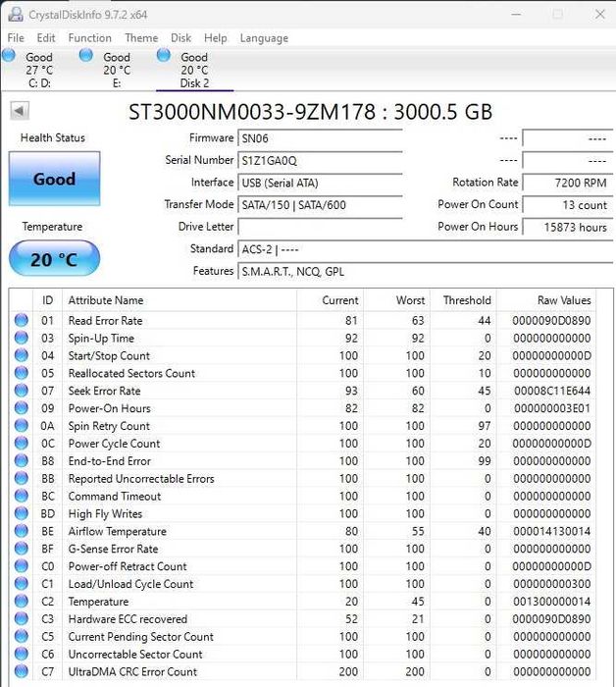Open the Language menu
The width and height of the screenshot is (616, 687).
(x=264, y=38)
